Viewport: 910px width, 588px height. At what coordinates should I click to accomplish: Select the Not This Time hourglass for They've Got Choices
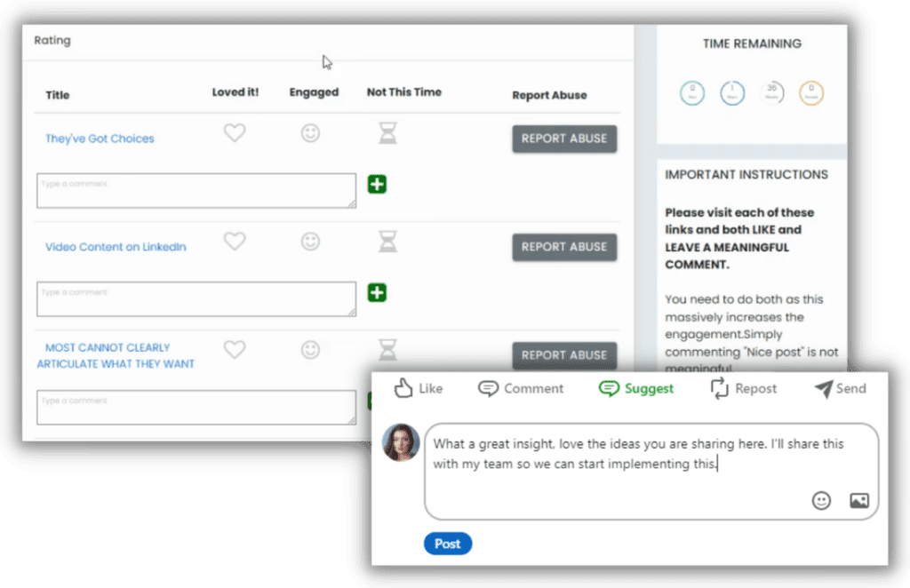pos(387,131)
